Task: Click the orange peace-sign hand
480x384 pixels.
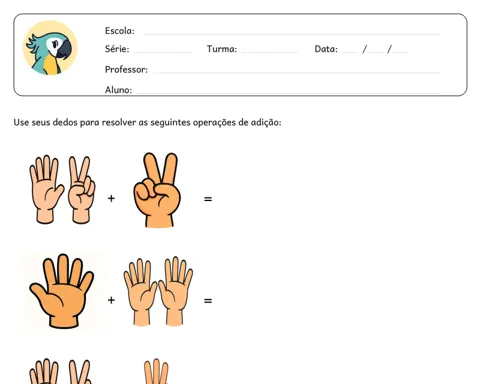Action: (157, 190)
